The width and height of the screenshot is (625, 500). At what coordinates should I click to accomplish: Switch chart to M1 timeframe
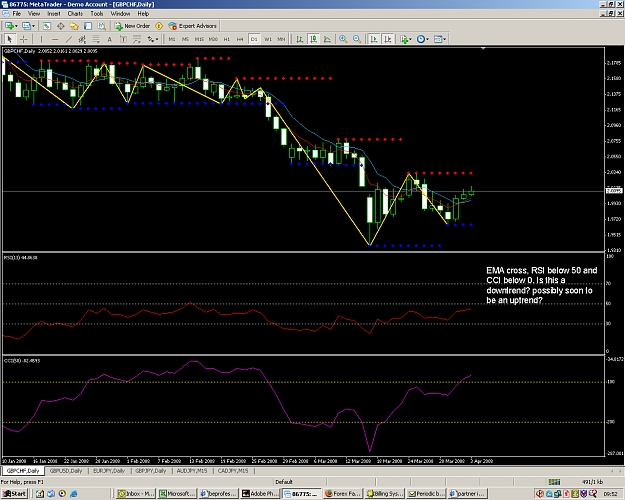point(172,39)
